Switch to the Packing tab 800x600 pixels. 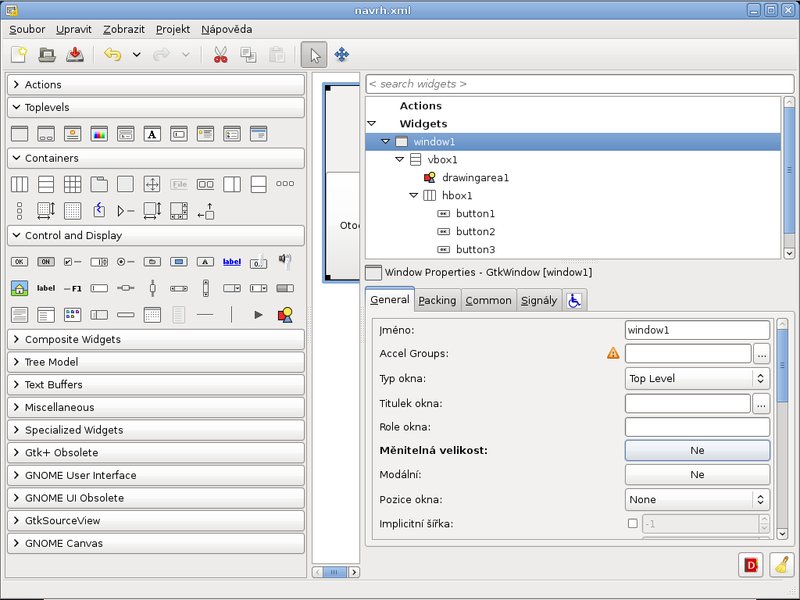(x=437, y=301)
